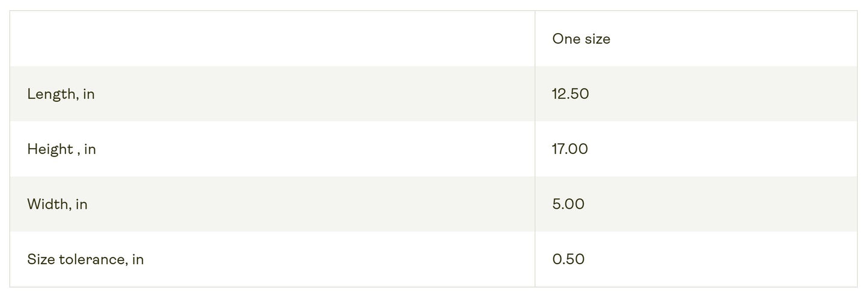This screenshot has width=868, height=296.
Task: Click the "in" unit after "Width,"
Action: [82, 205]
